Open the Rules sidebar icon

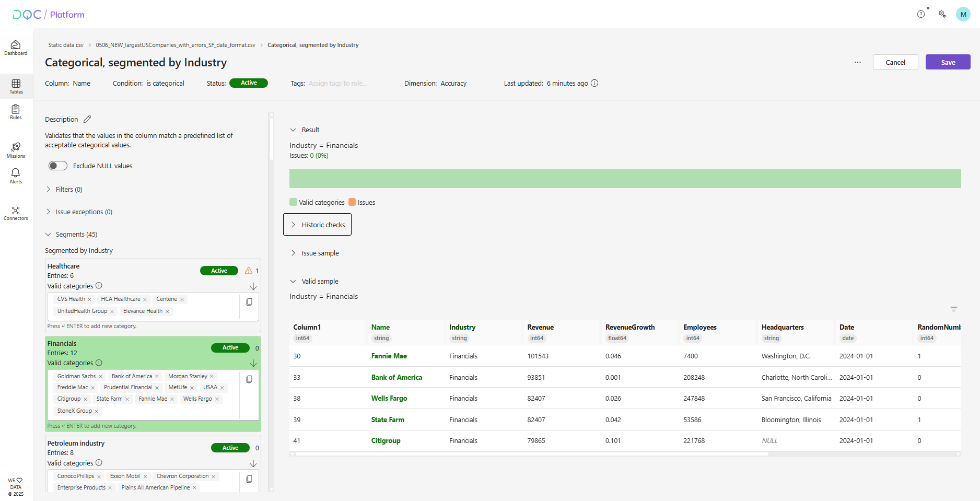pos(16,112)
